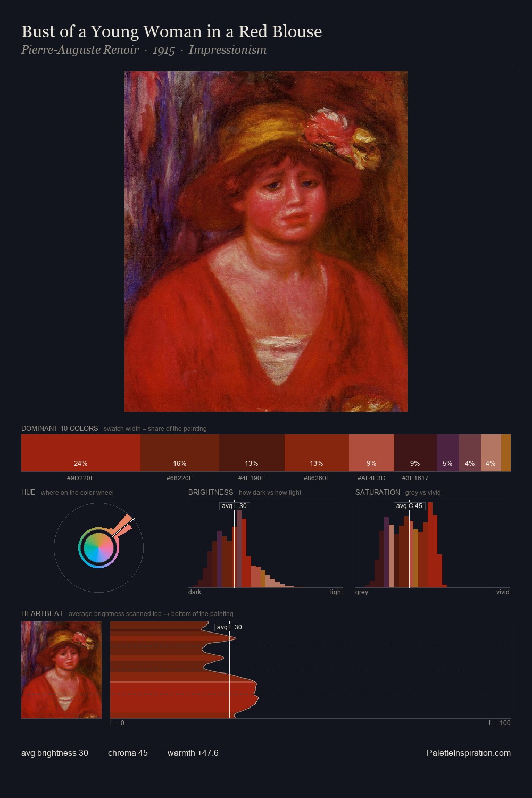Click the 'dark' axis label of the brightness chart
532x798 pixels.
pos(195,592)
